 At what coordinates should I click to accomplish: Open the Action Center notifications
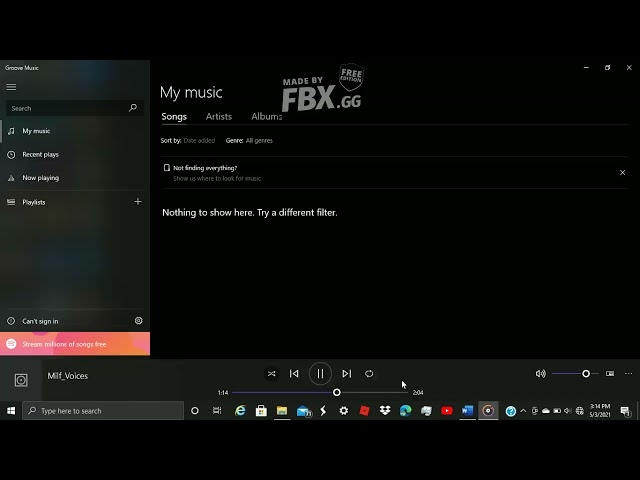click(625, 411)
